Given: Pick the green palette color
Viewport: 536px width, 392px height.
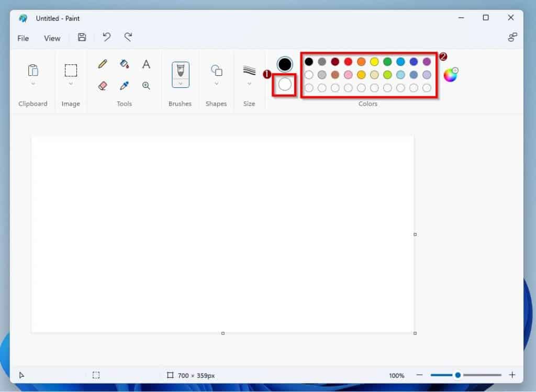Looking at the screenshot, I should pyautogui.click(x=387, y=62).
